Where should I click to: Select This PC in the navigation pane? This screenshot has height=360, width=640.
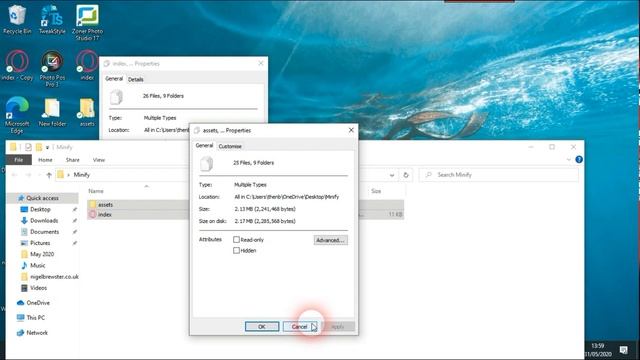pyautogui.click(x=36, y=318)
